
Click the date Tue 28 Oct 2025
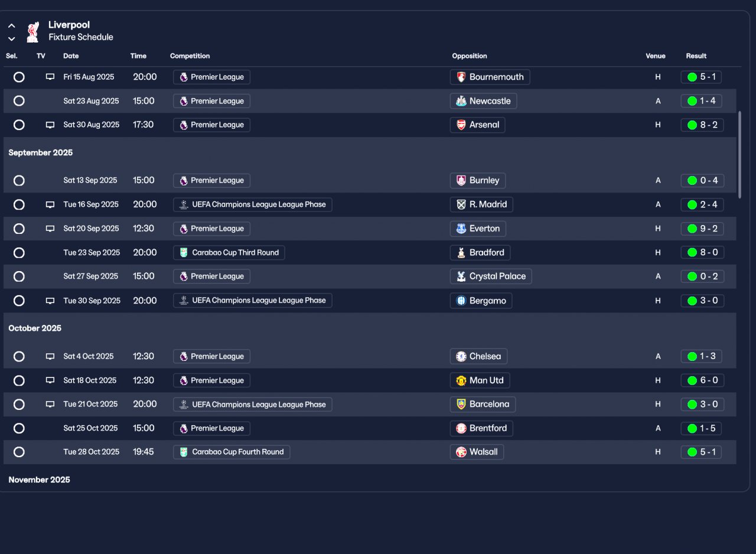92,452
